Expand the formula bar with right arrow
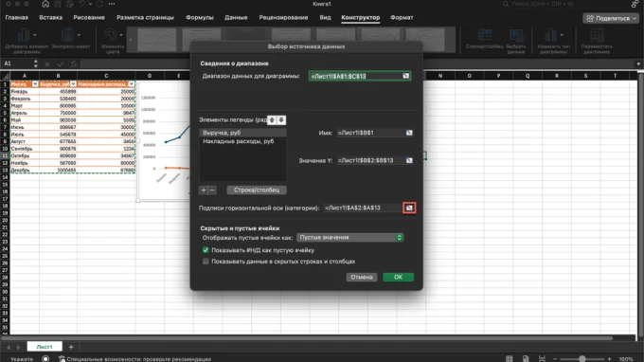644x362 pixels. [637, 64]
